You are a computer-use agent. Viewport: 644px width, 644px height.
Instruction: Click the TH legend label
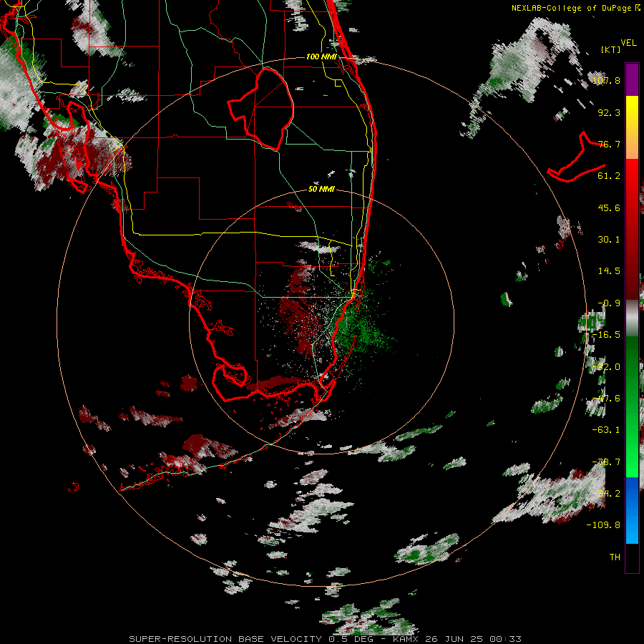(615, 557)
